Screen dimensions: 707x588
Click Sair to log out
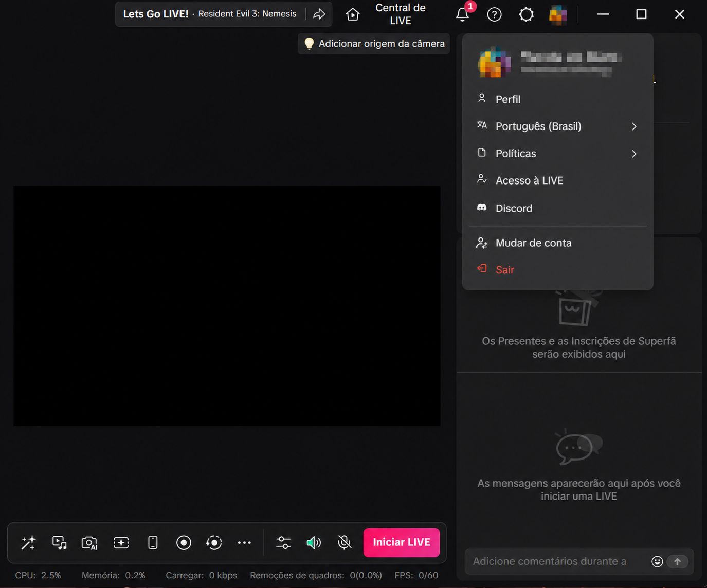click(558, 270)
